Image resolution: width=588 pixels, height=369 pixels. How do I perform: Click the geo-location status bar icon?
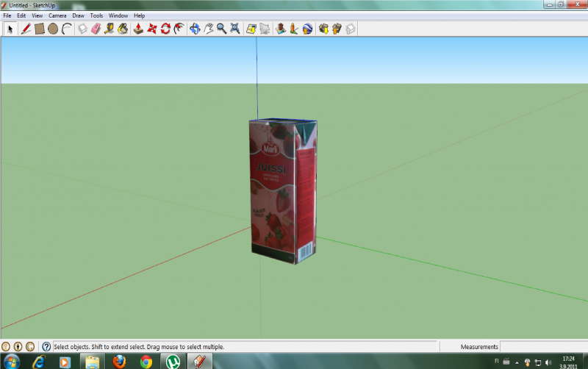[x=6, y=346]
